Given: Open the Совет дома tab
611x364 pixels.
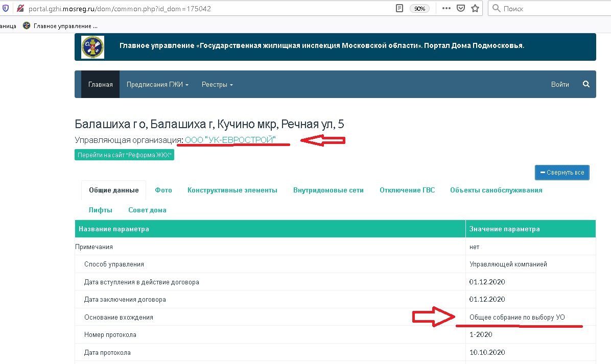Looking at the screenshot, I should click(147, 210).
